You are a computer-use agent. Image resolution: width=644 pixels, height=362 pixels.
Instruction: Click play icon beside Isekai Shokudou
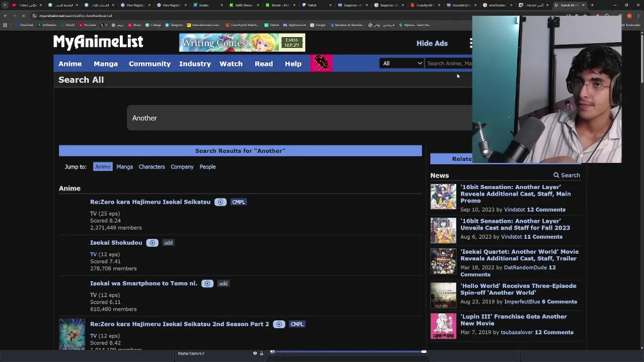tap(152, 242)
